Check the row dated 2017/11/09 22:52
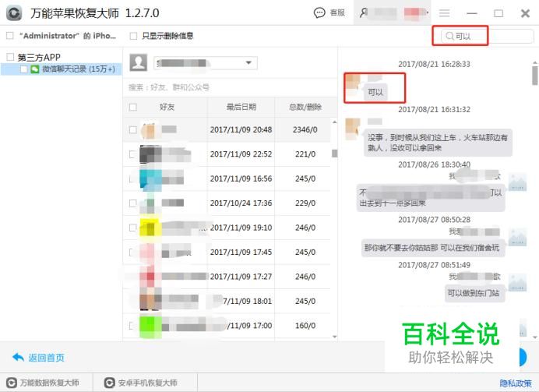Screen dimensions: 539x392 pyautogui.click(x=133, y=154)
